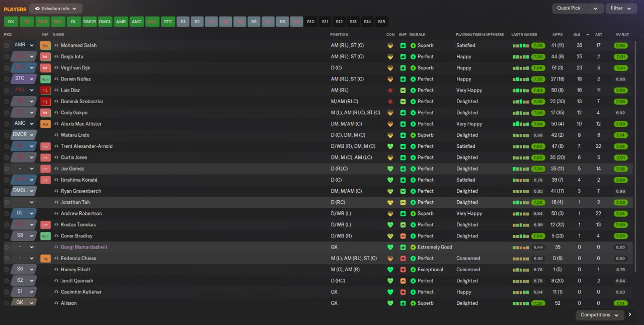Click Salah's last 5 games form bars
Viewport: 644px width, 325px height.
click(521, 45)
